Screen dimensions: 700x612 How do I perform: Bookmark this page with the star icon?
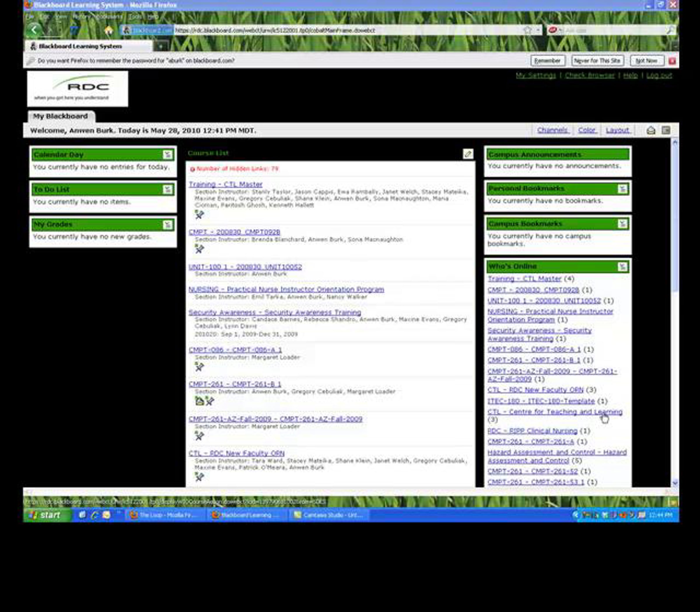tap(528, 30)
